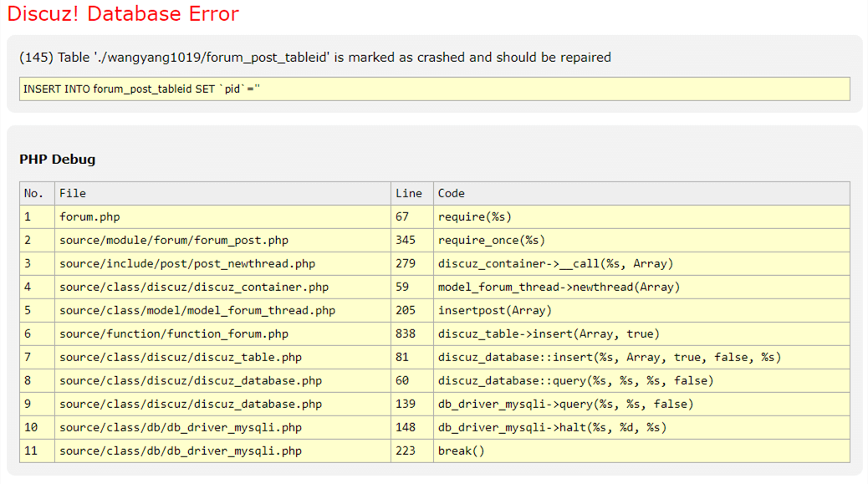Select 'discuz_container->__call(%s, Array)' code cell

tap(641, 264)
